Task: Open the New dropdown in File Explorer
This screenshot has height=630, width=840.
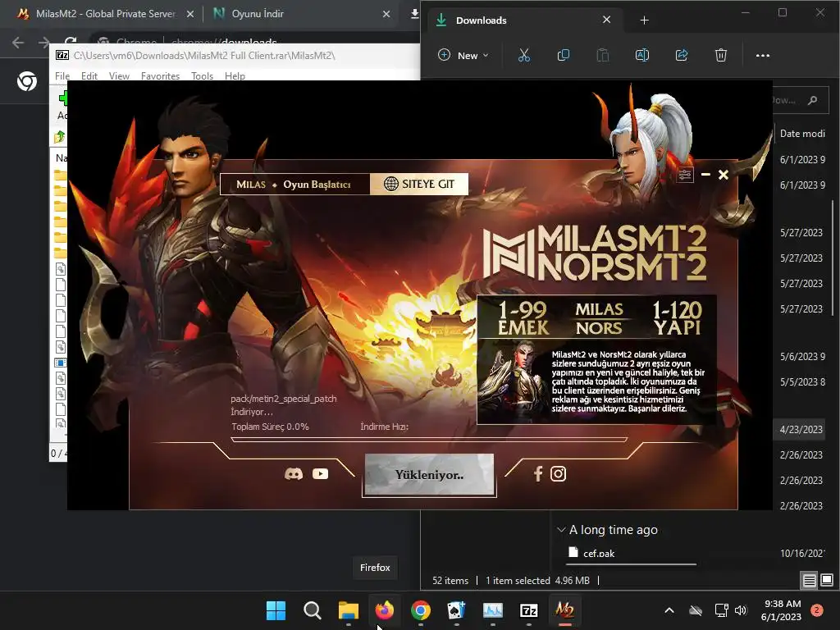Action: (463, 55)
